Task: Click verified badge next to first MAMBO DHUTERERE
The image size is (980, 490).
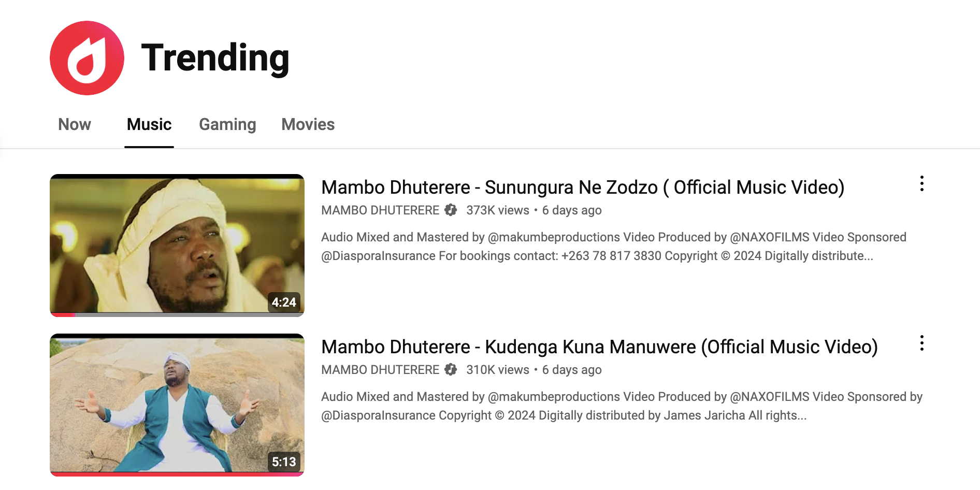Action: coord(451,210)
